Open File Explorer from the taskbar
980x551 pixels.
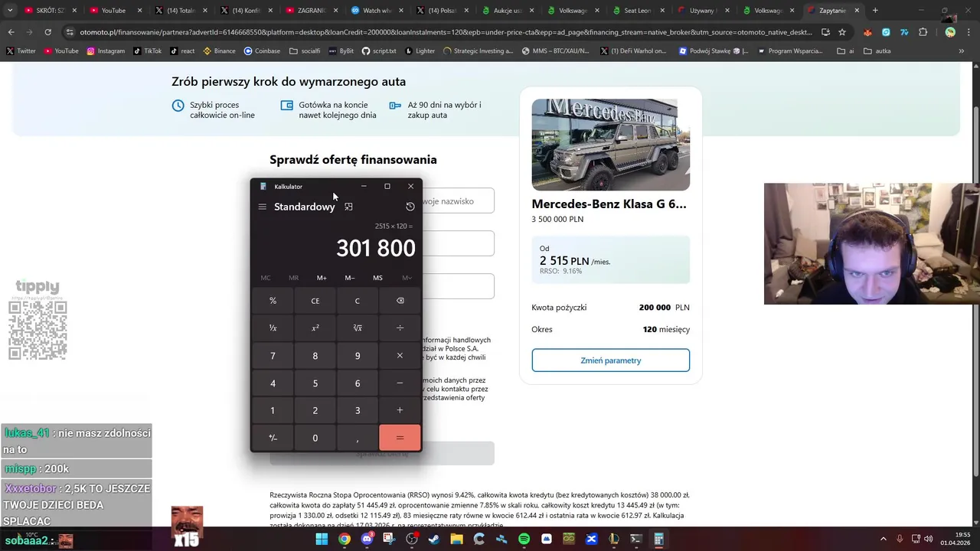tap(456, 540)
